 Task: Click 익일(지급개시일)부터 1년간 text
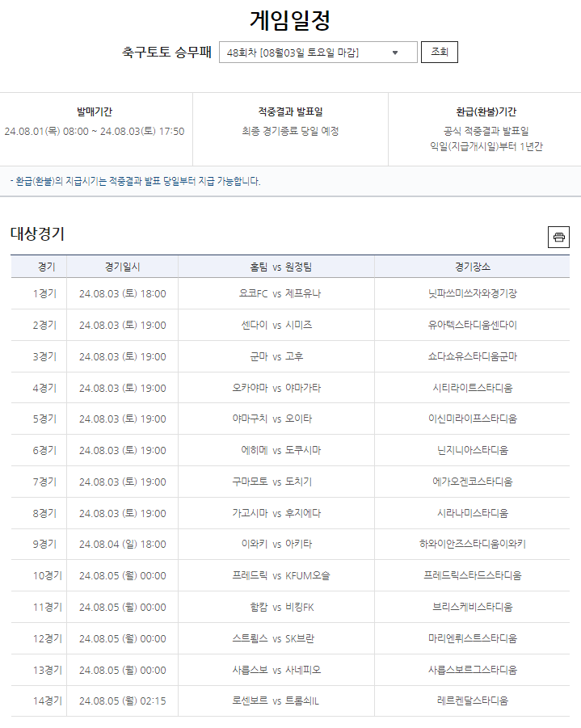486,147
